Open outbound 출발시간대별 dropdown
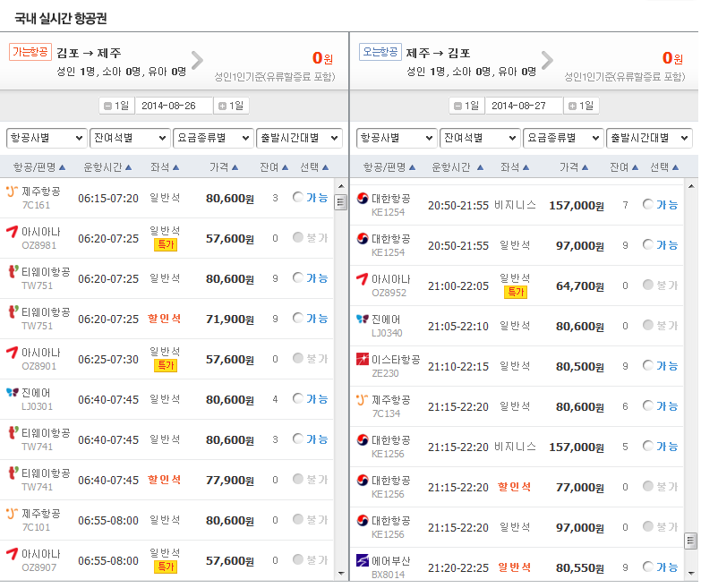The image size is (701, 588). click(x=300, y=138)
